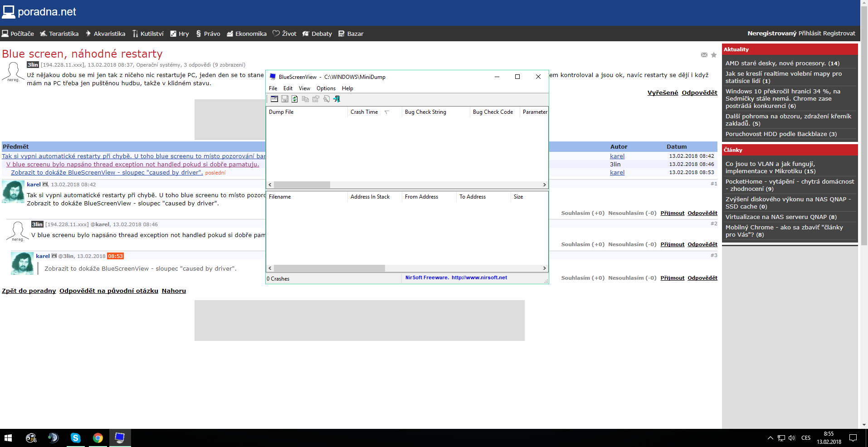Show hidden system tray icons
Viewport: 868px width, 447px height.
click(x=770, y=438)
